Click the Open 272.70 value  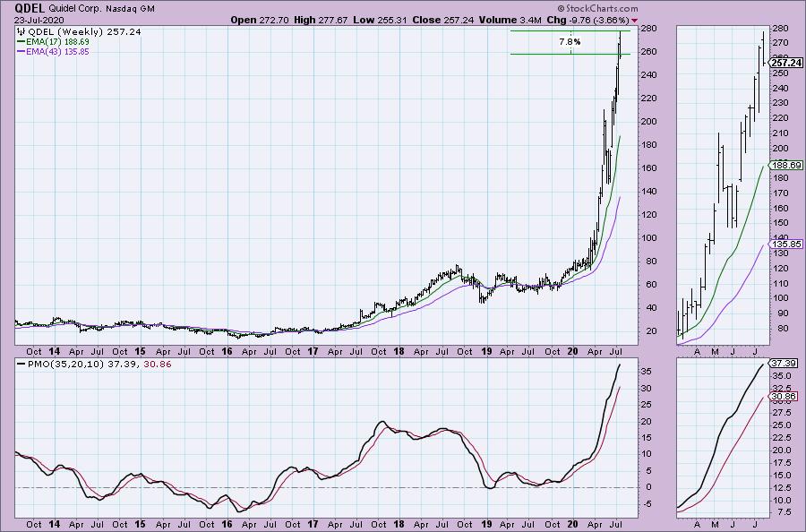(260, 20)
